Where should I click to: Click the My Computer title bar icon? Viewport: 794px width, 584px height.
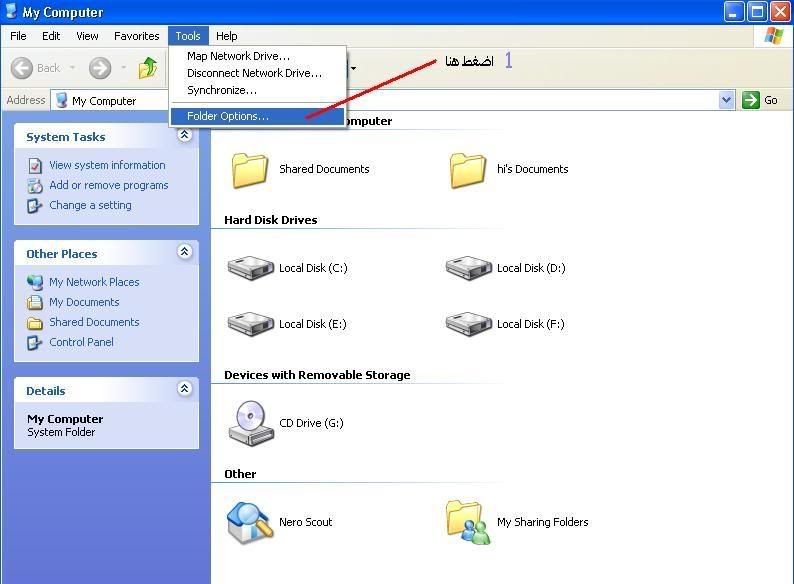coord(11,11)
